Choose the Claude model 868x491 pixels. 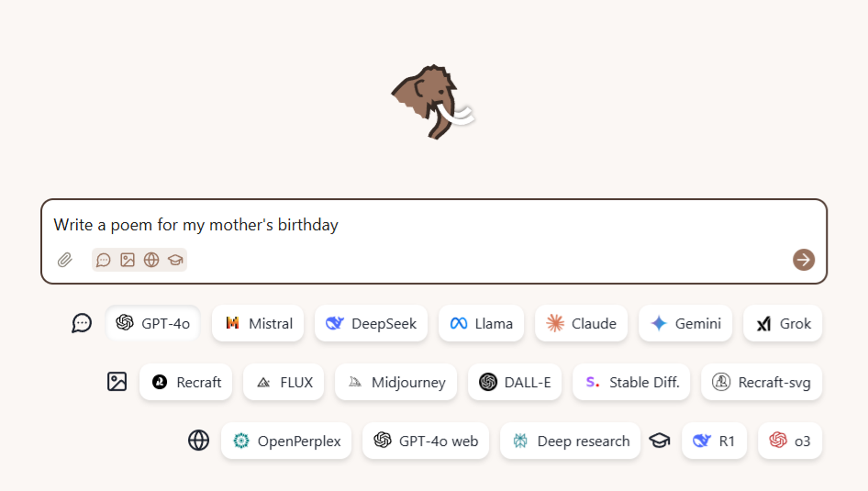click(x=582, y=323)
